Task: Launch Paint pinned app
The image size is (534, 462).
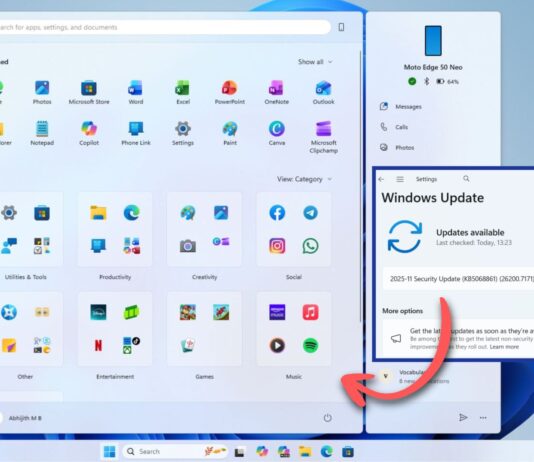Action: 230,133
